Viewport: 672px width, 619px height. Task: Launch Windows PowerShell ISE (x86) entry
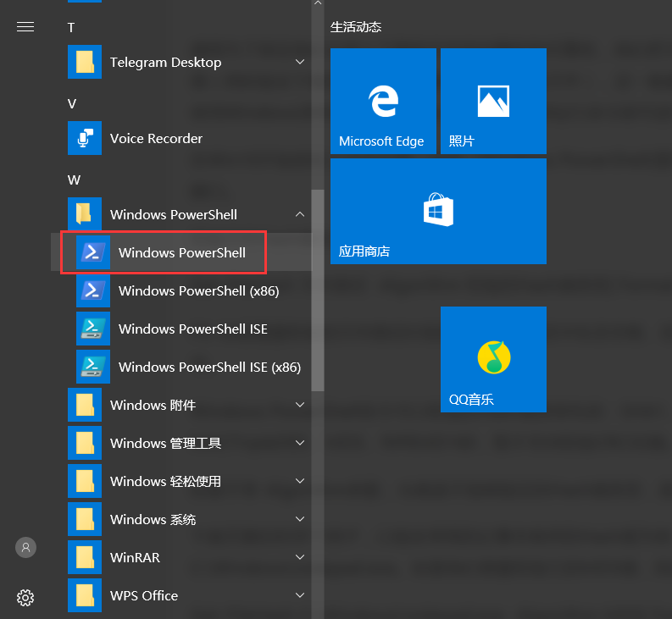click(x=209, y=368)
